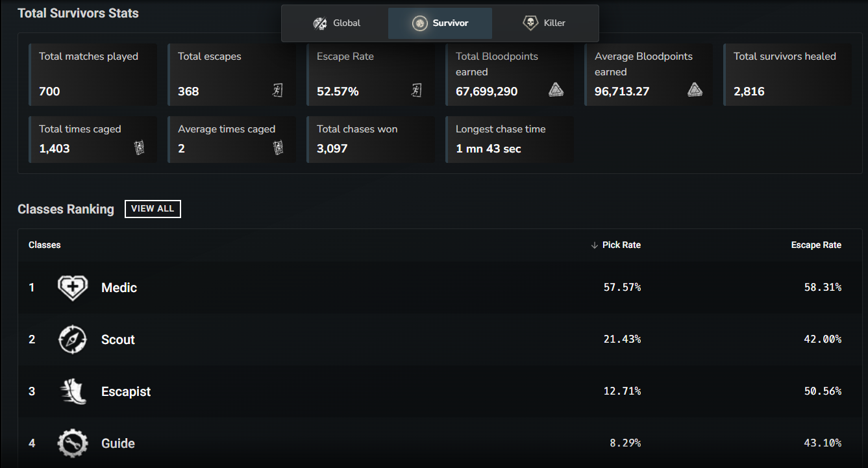Viewport: 868px width, 468px height.
Task: Click the Medic class heart icon
Action: click(x=73, y=288)
